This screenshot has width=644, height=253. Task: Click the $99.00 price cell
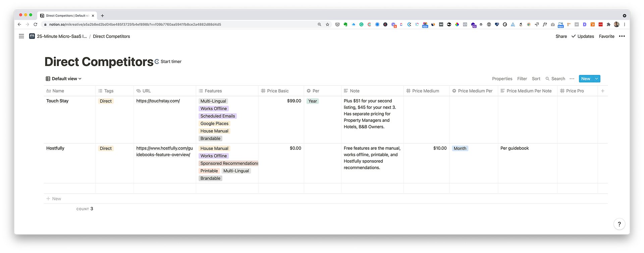(x=281, y=120)
